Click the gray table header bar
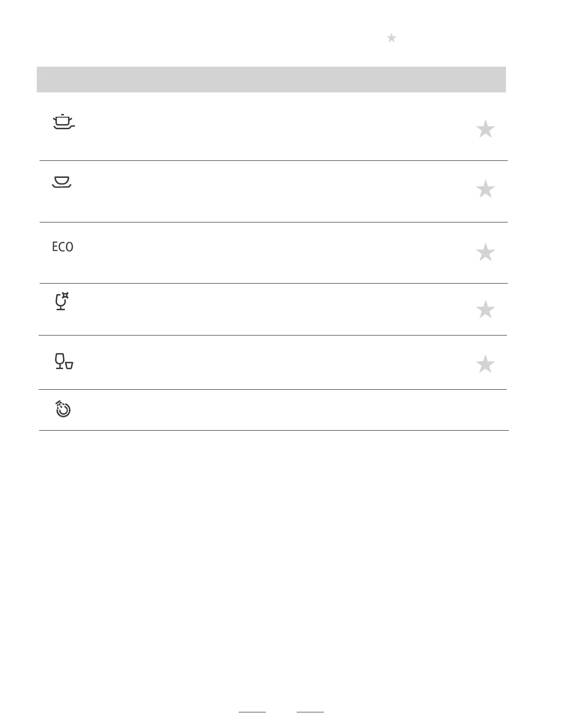 point(271,80)
